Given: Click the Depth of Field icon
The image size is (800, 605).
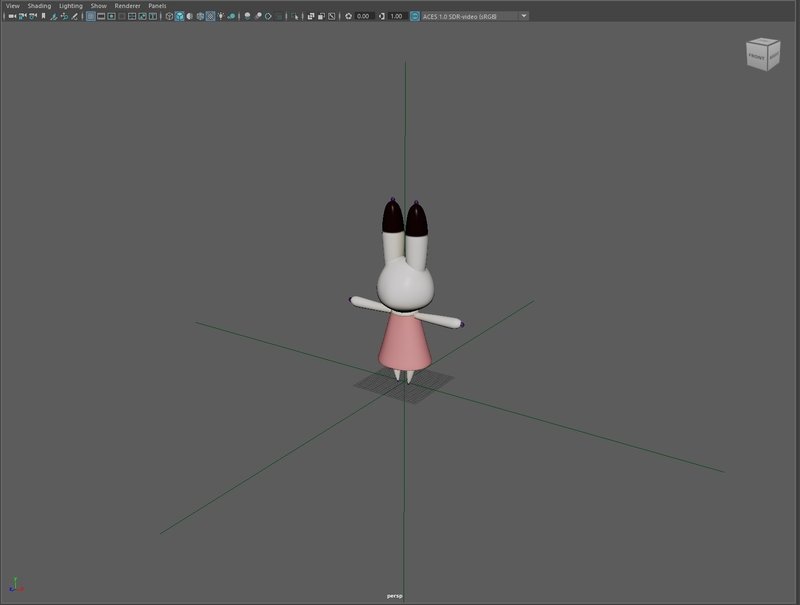Looking at the screenshot, I should 279,16.
